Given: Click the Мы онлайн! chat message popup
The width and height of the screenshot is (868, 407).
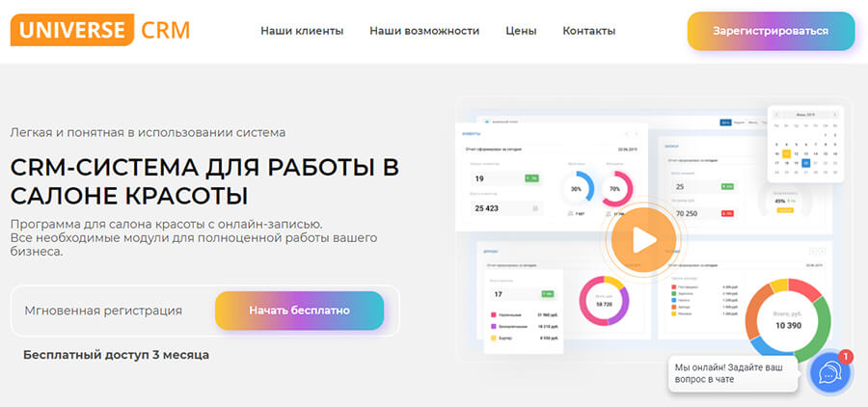Looking at the screenshot, I should point(734,374).
